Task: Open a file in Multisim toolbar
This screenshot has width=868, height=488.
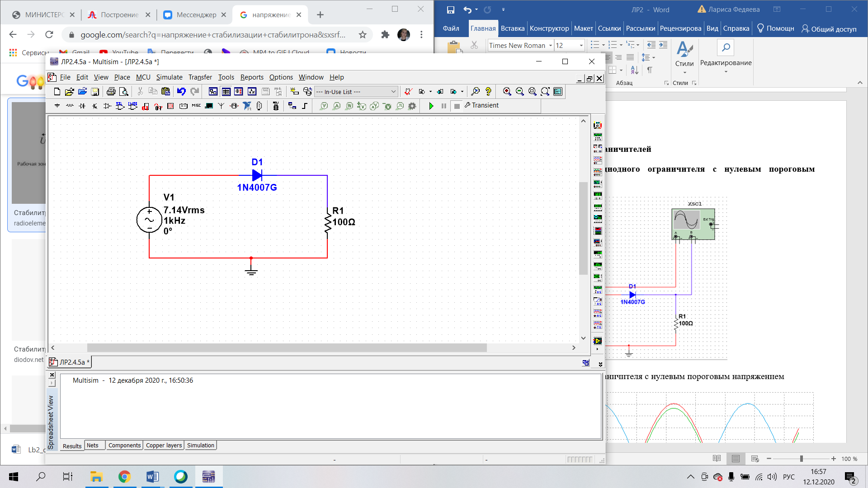Action: pyautogui.click(x=69, y=92)
